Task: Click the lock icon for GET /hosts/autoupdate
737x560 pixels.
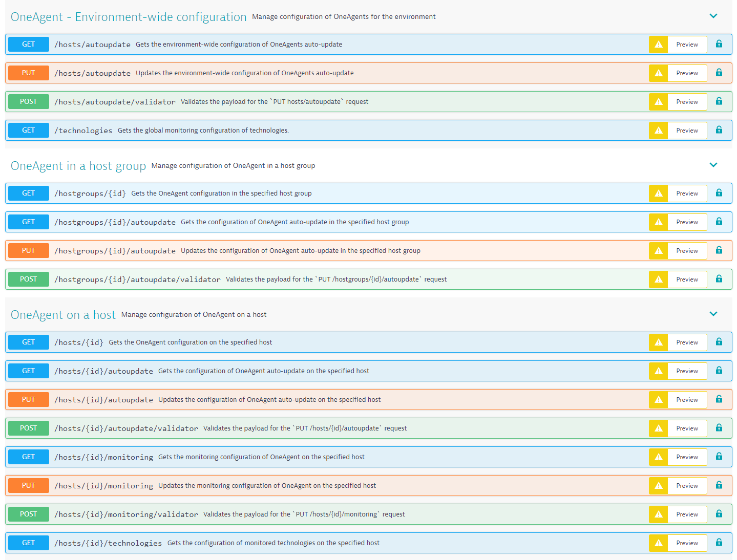Action: point(719,44)
